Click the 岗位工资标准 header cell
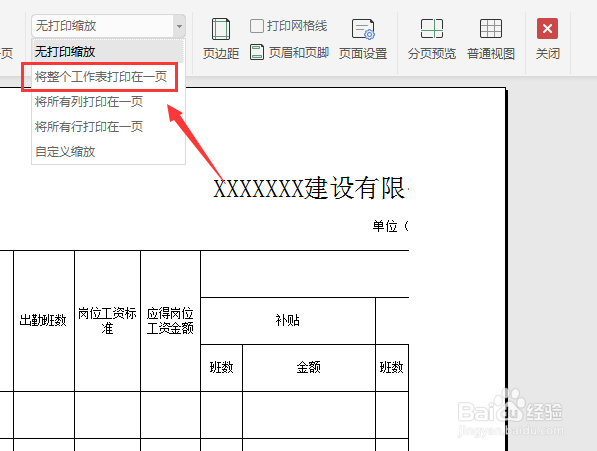Image resolution: width=597 pixels, height=451 pixels. pos(107,321)
